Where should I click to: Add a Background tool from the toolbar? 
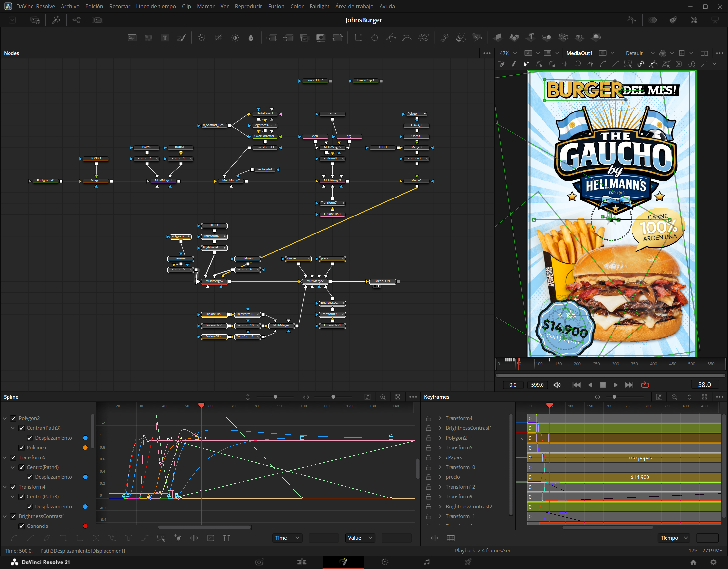pos(132,38)
